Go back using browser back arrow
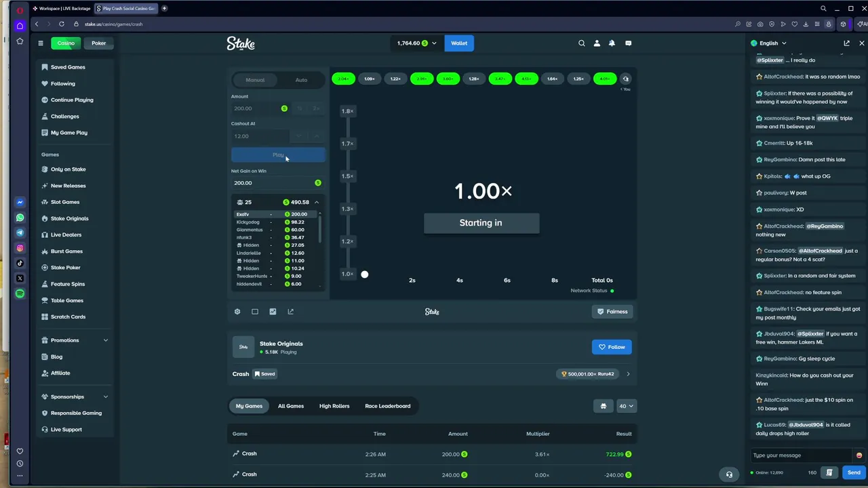Viewport: 868px width, 488px height. (x=37, y=24)
